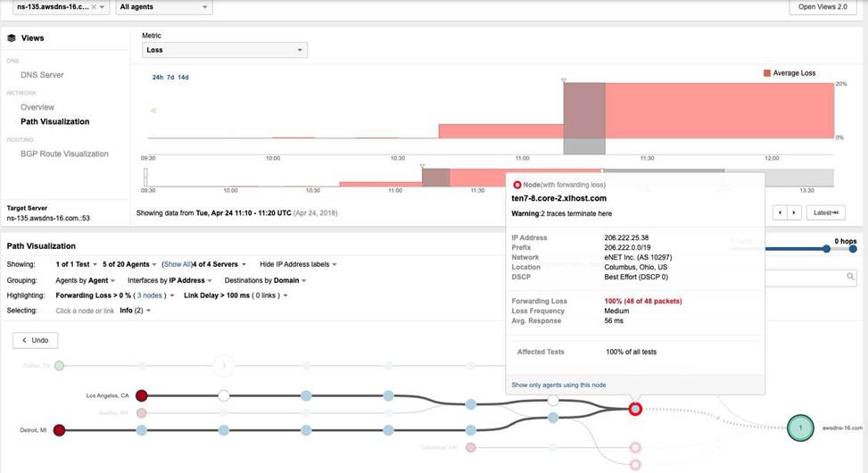The width and height of the screenshot is (868, 473).
Task: Click the Dallas, TX agent node
Action: click(59, 365)
